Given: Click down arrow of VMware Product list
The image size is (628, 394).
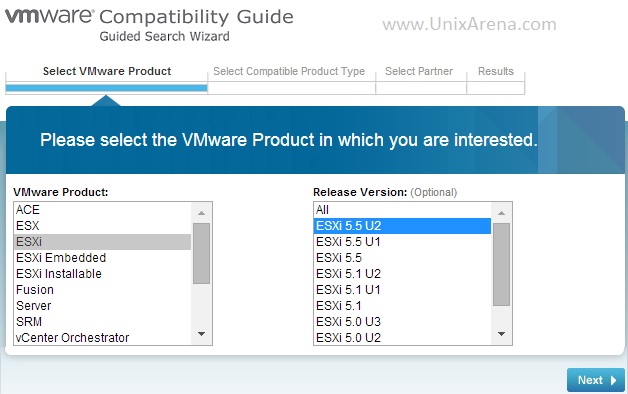Looking at the screenshot, I should coord(201,334).
